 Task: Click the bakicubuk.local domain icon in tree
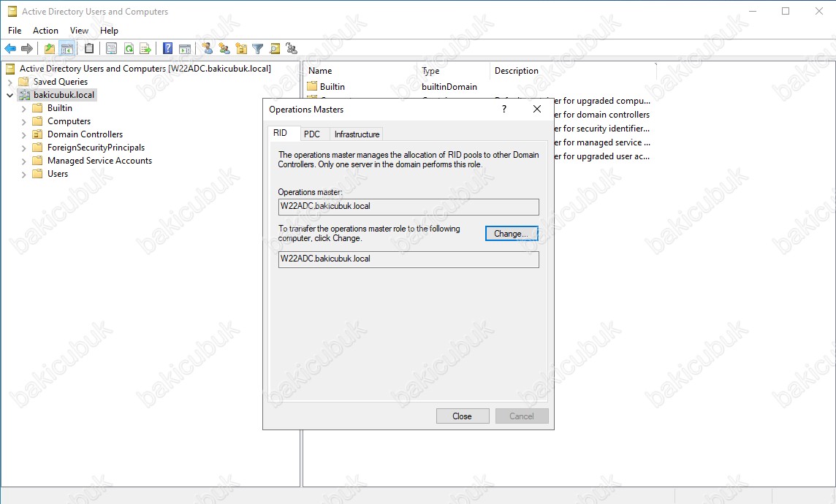tap(25, 95)
